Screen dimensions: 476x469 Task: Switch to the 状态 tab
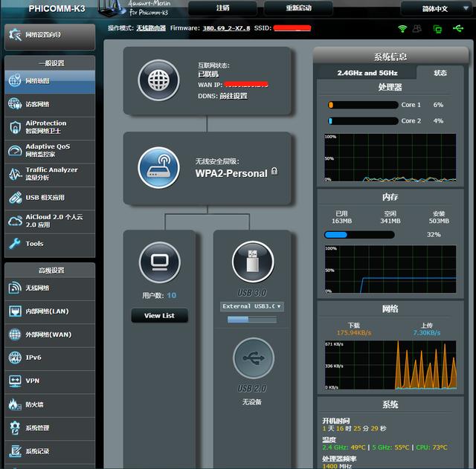(440, 73)
